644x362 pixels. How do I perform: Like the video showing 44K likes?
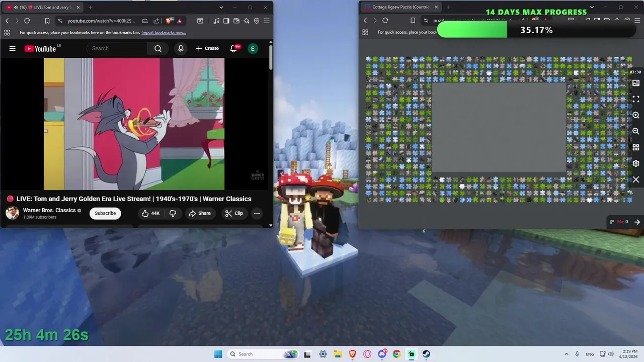(150, 213)
